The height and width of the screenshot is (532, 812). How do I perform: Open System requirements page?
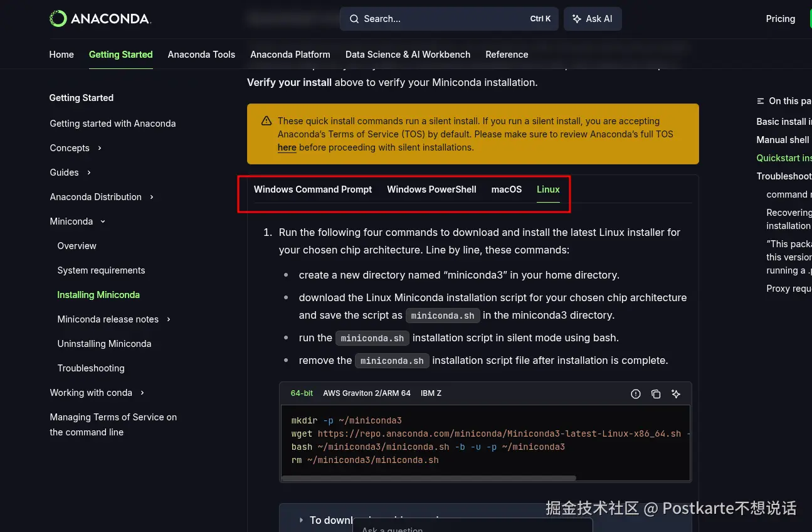[101, 270]
